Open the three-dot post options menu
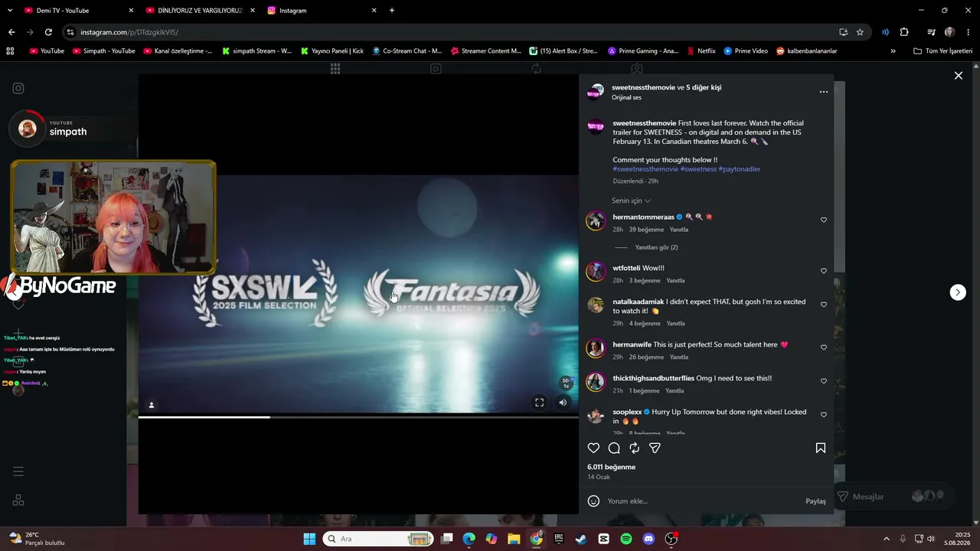Viewport: 980px width, 551px height. pos(824,92)
